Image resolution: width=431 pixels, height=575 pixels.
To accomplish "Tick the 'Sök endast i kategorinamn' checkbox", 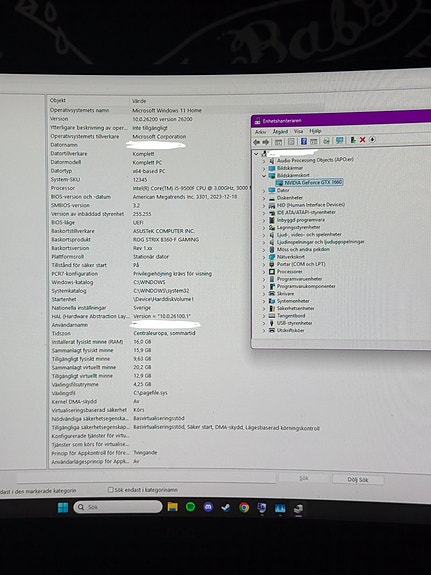I will 110,490.
